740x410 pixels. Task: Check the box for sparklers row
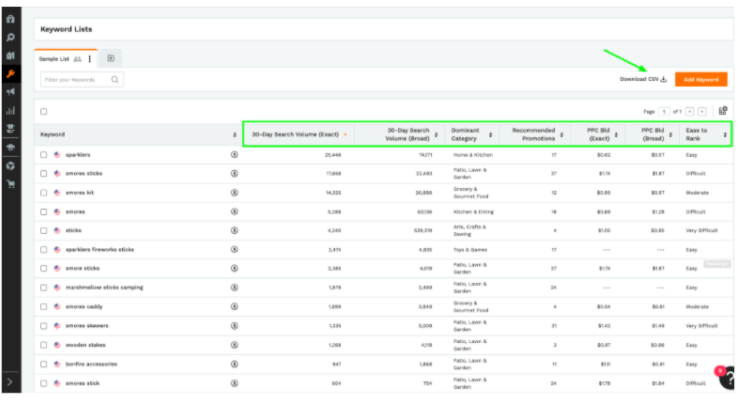click(43, 155)
